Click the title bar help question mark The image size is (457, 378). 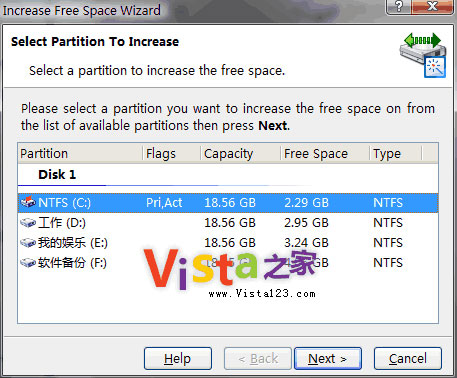(x=398, y=6)
